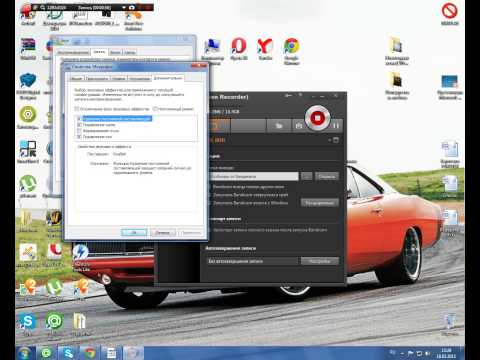Click camera icon in the top recording bar
This screenshot has width=480, height=360.
pos(132,7)
